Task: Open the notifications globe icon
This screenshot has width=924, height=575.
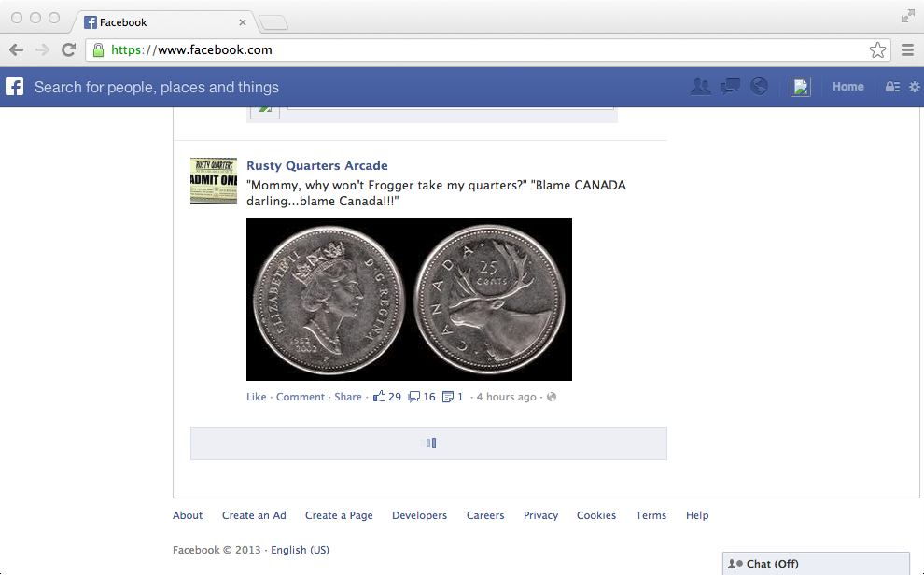Action: point(759,87)
